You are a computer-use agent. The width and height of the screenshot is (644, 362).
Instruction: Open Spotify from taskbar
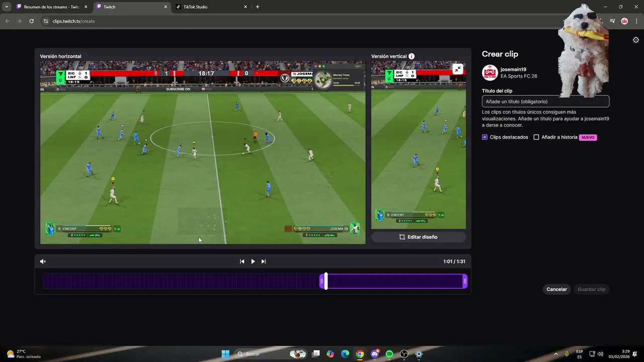click(389, 354)
